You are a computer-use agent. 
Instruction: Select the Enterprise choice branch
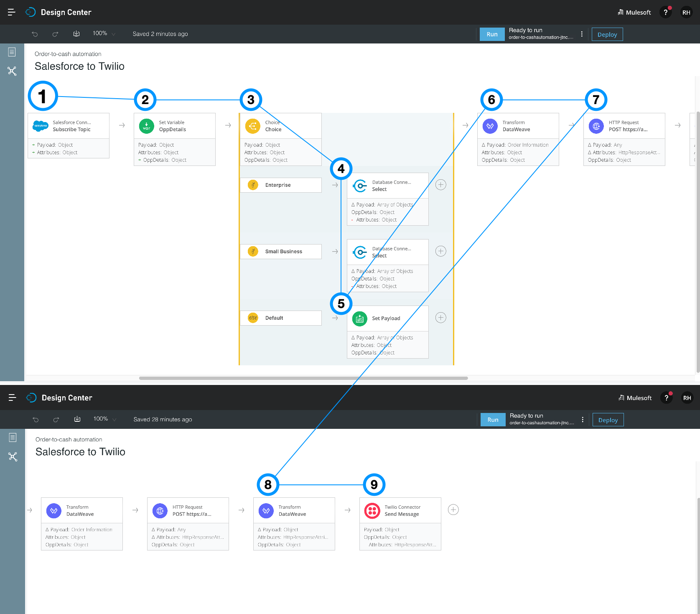click(281, 185)
